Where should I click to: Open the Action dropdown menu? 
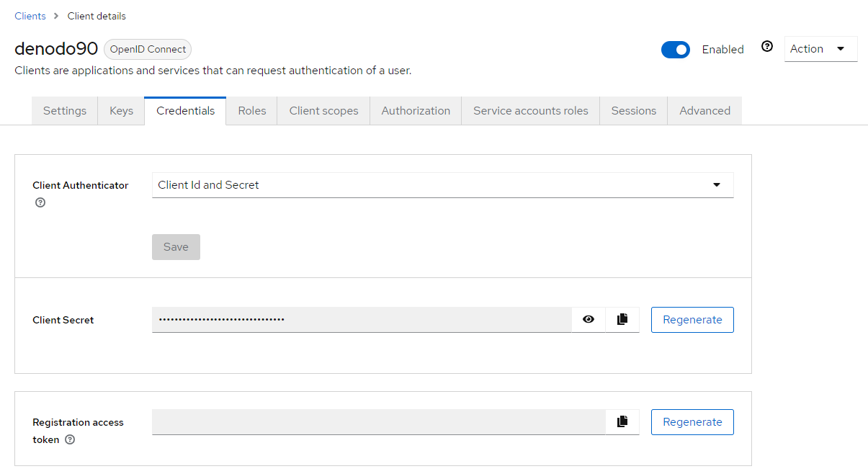pos(820,49)
